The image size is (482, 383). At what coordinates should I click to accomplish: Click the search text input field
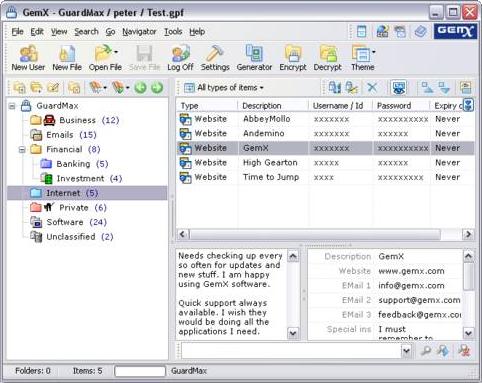tap(291, 351)
